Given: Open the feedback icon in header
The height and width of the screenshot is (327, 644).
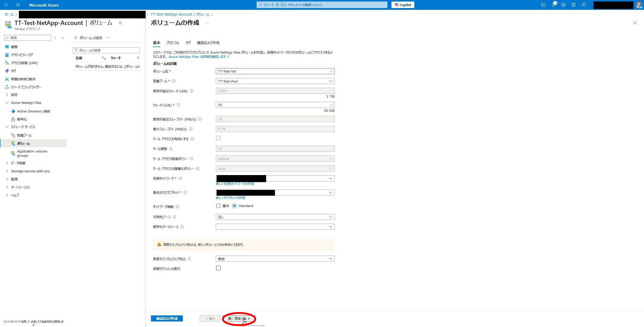Looking at the screenshot, I should (x=584, y=5).
